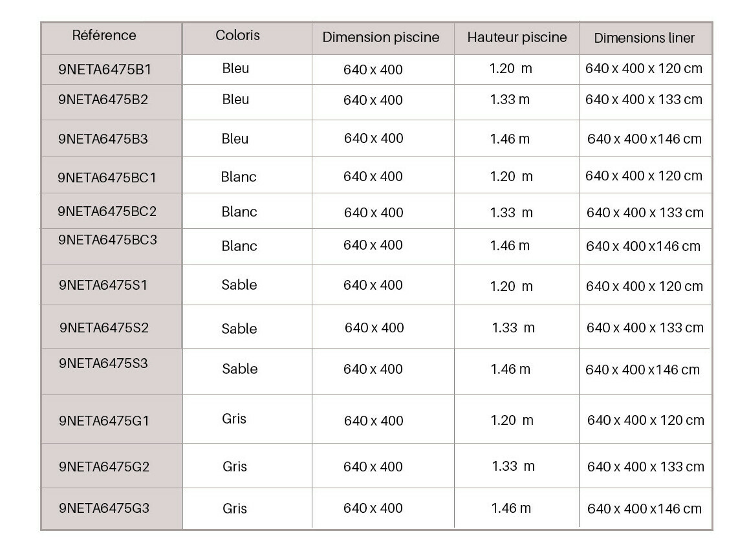Viewport: 749px width, 560px height.
Task: Click reference 9NETA6475B1
Action: click(x=104, y=69)
